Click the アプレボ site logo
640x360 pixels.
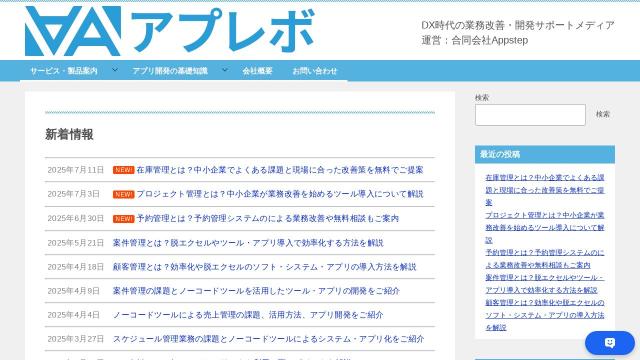169,31
